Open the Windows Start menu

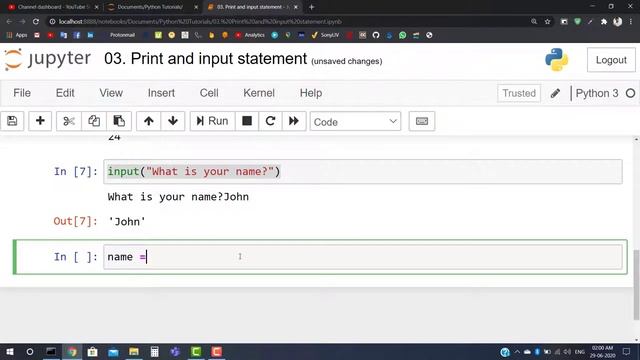10,352
